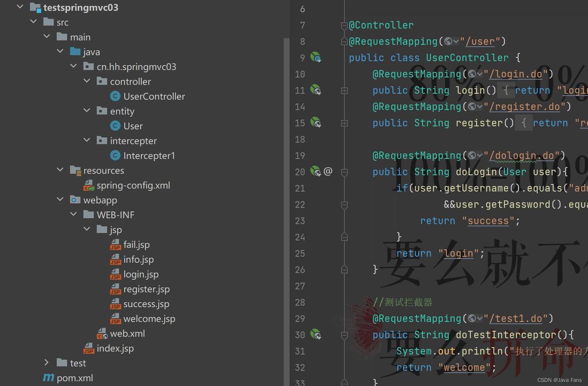This screenshot has height=386, width=588.
Task: Collapse the webapp folder
Action: [60, 200]
